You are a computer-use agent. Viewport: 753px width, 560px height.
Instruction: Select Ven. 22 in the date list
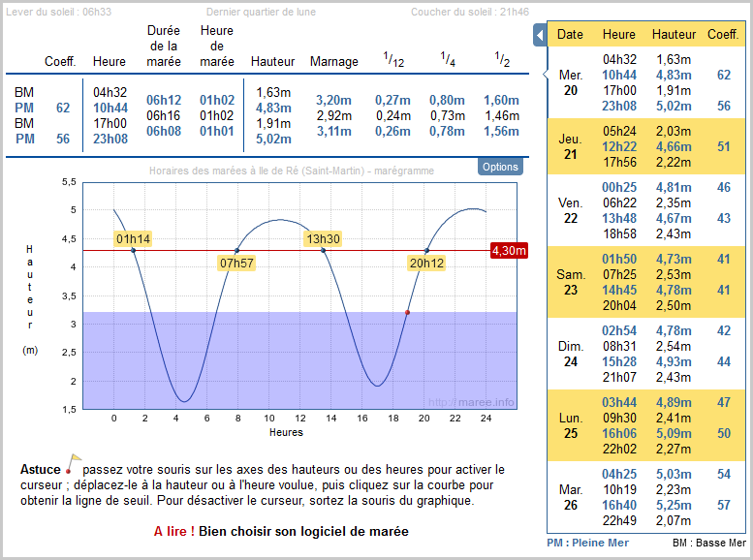click(571, 210)
